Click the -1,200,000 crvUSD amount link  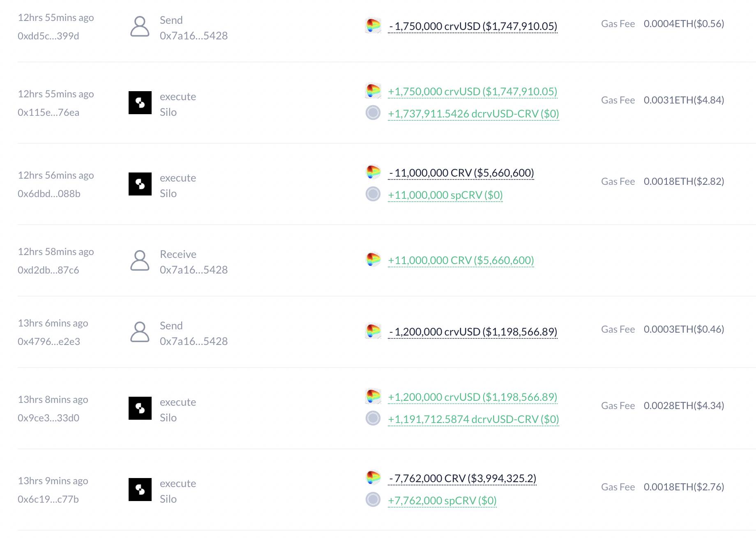pyautogui.click(x=472, y=332)
